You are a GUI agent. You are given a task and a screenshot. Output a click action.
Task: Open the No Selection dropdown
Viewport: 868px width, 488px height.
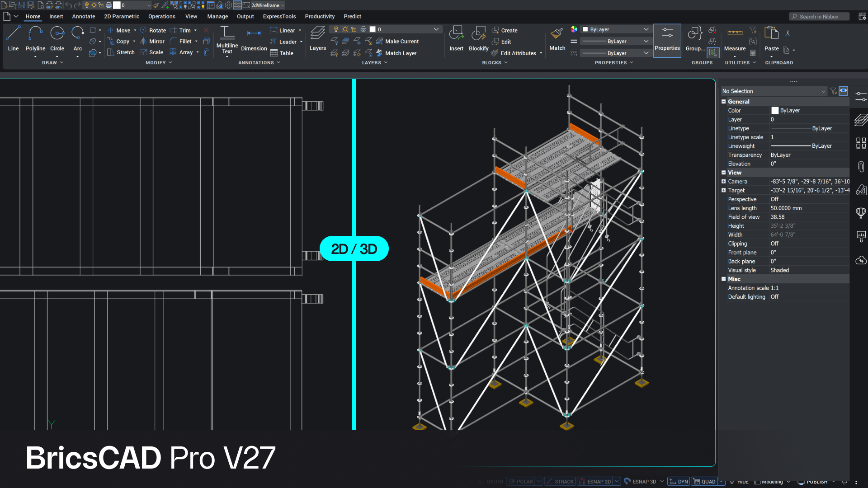pyautogui.click(x=774, y=91)
